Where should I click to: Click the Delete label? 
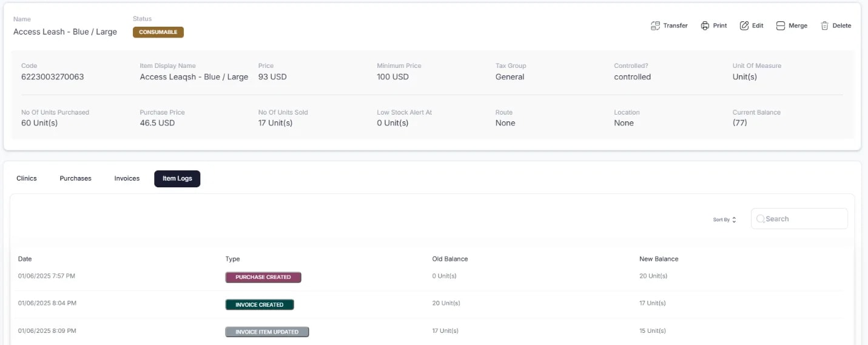tap(842, 25)
